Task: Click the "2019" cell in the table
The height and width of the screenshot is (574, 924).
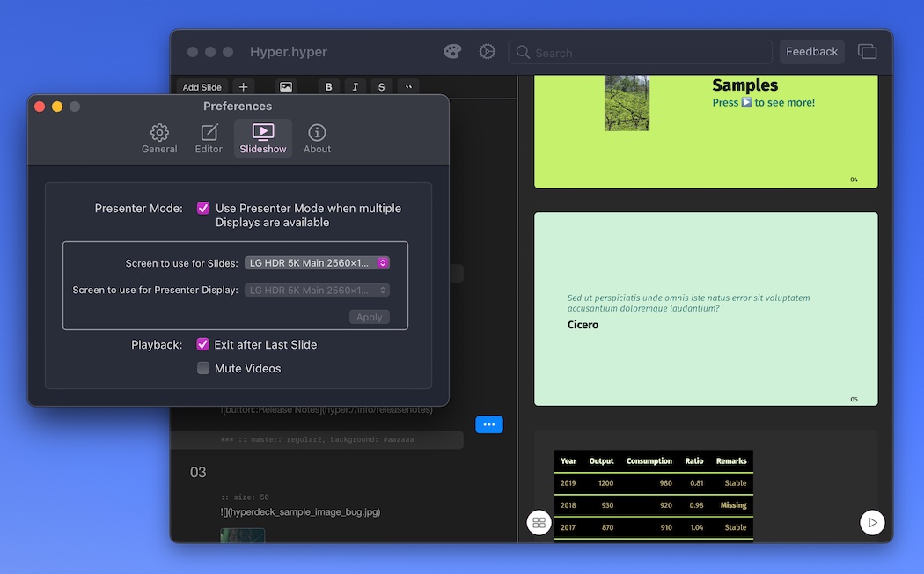Action: point(568,483)
